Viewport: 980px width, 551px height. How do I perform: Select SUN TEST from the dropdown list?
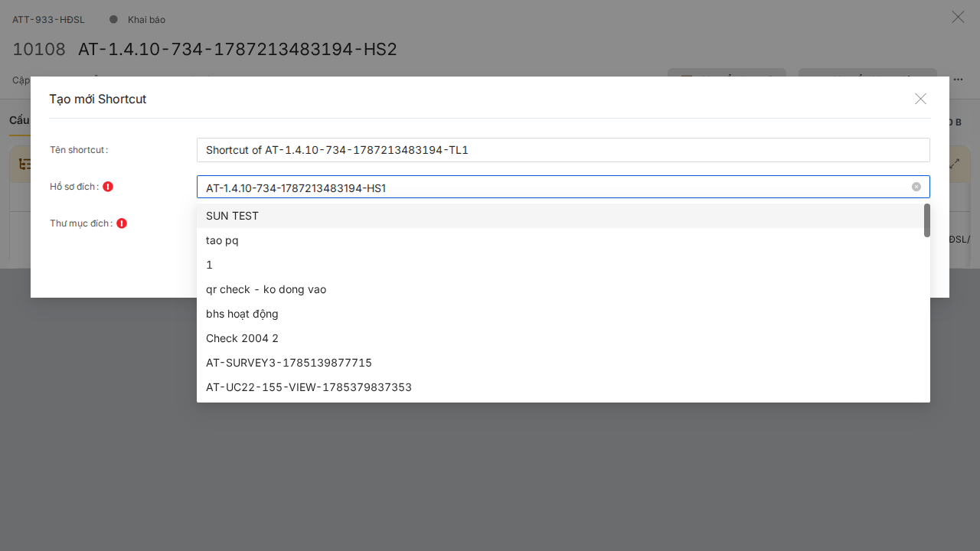tap(560, 216)
